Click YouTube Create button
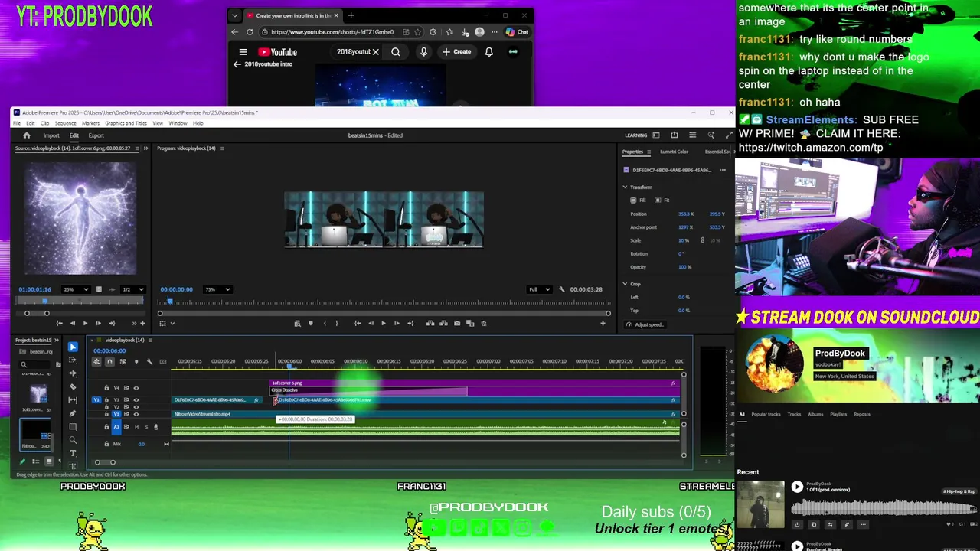This screenshot has height=551, width=980. point(456,52)
